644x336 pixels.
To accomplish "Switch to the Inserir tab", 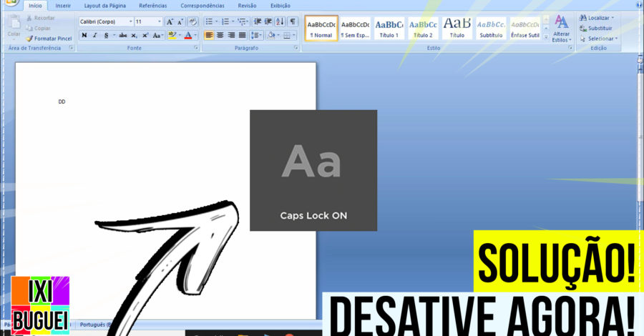I will tap(63, 6).
